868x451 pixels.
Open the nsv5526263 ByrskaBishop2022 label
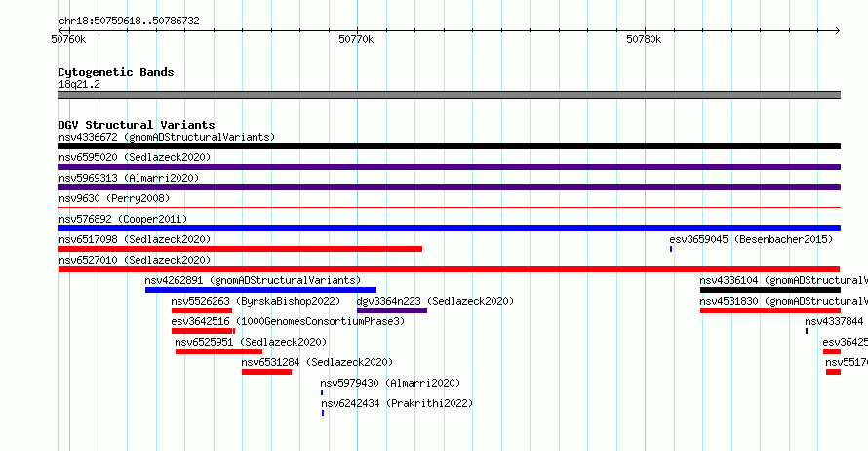[256, 301]
